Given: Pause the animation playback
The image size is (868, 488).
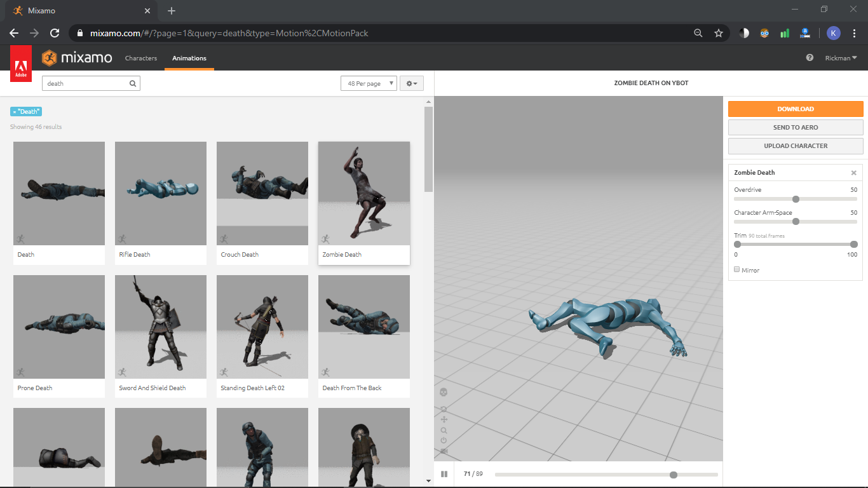Looking at the screenshot, I should click(444, 474).
